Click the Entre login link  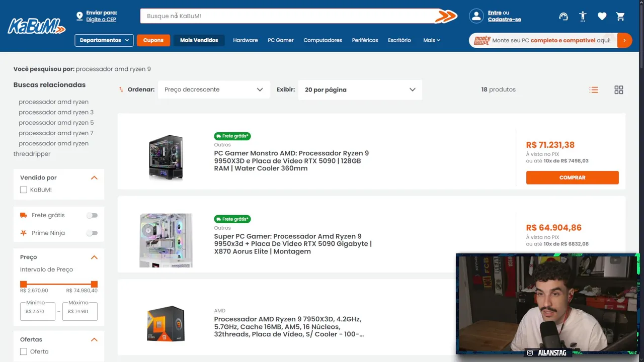(x=495, y=13)
